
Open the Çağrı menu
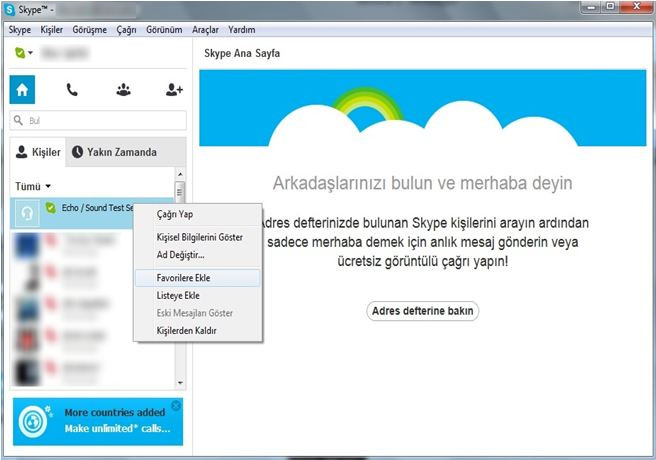click(x=126, y=30)
